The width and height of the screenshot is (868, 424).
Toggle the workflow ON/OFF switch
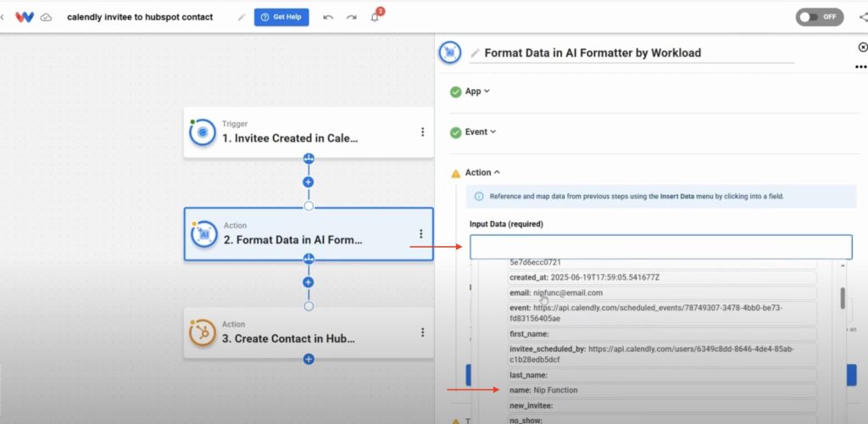(x=820, y=17)
